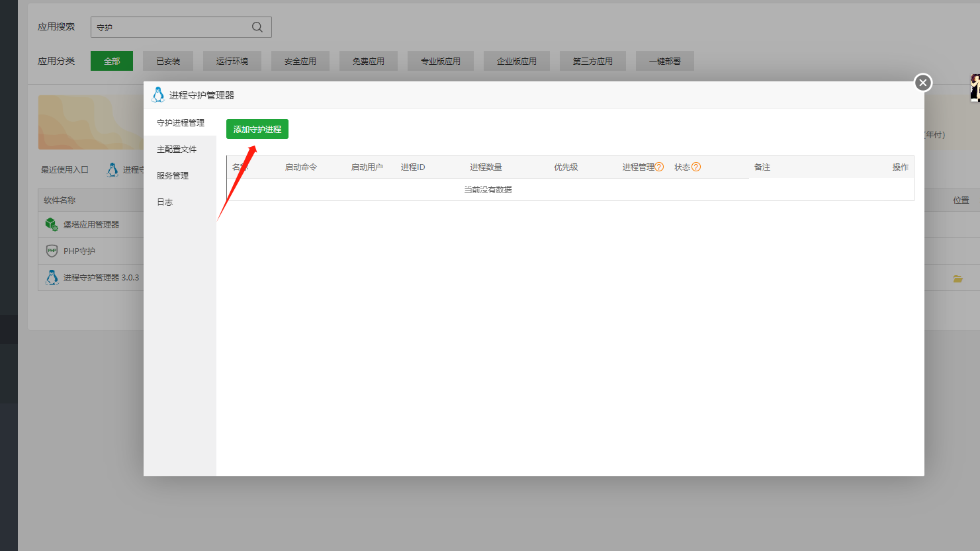This screenshot has height=551, width=980.
Task: Click 操作 column header
Action: pyautogui.click(x=901, y=167)
